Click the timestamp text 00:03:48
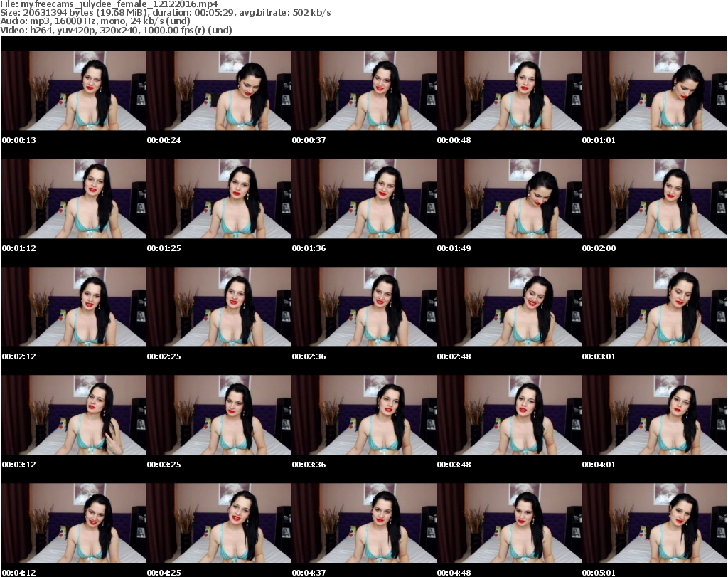 [x=454, y=465]
